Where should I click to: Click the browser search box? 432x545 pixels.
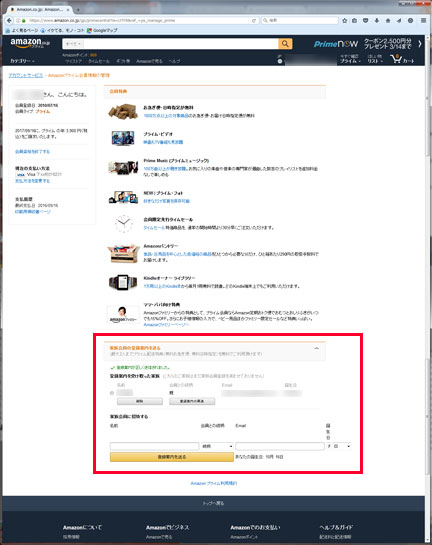[x=300, y=21]
